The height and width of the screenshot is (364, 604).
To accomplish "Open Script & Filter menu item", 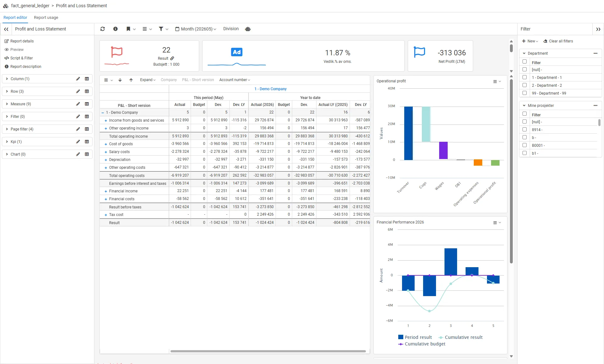I will point(19,58).
